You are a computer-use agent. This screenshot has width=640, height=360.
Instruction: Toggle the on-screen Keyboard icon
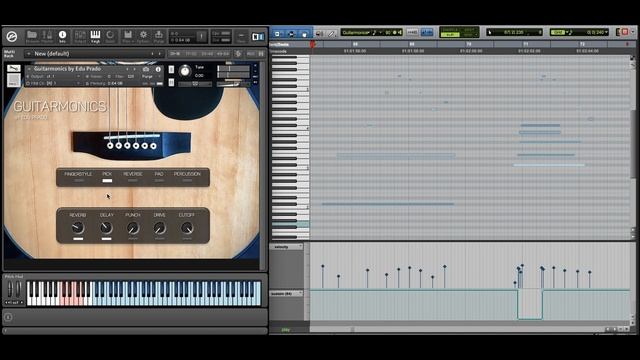pos(95,36)
